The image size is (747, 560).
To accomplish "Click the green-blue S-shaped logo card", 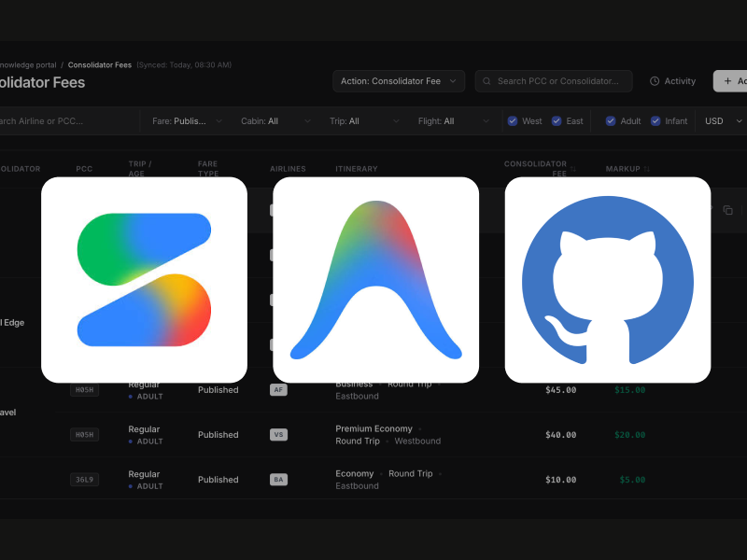I will [144, 280].
